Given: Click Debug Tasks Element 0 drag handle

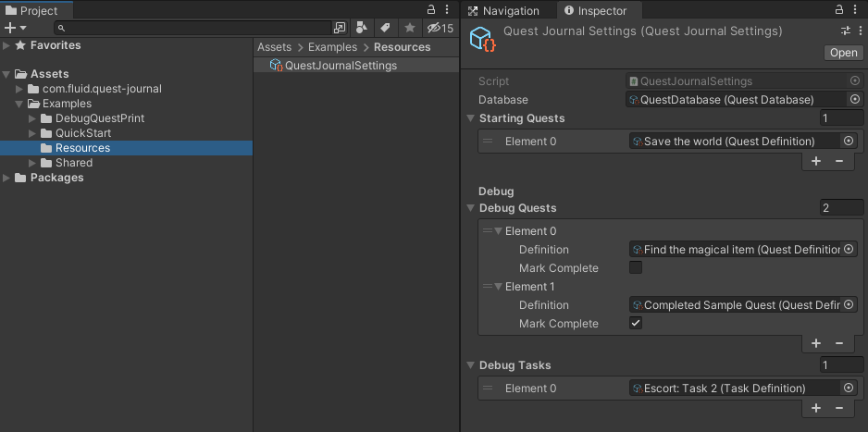Looking at the screenshot, I should [x=488, y=389].
